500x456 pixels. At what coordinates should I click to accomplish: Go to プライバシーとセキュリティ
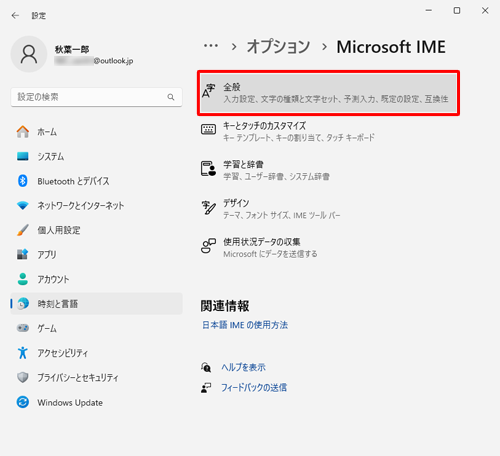point(96,378)
